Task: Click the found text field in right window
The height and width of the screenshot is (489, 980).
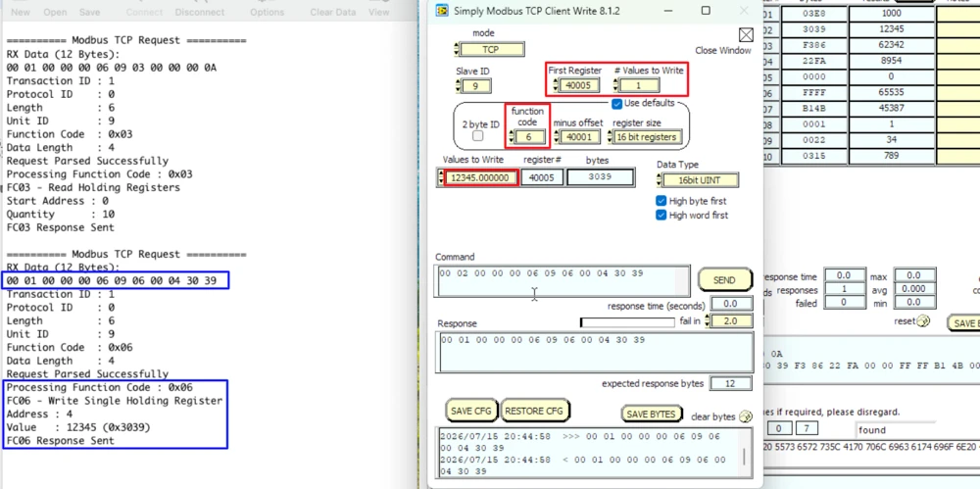Action: (x=894, y=429)
